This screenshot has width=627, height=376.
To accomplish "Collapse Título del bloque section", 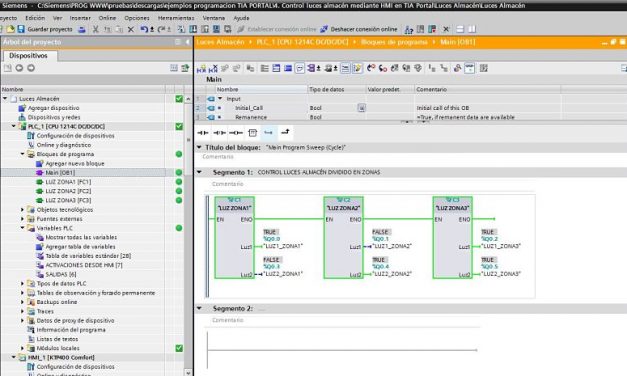I will (x=199, y=147).
